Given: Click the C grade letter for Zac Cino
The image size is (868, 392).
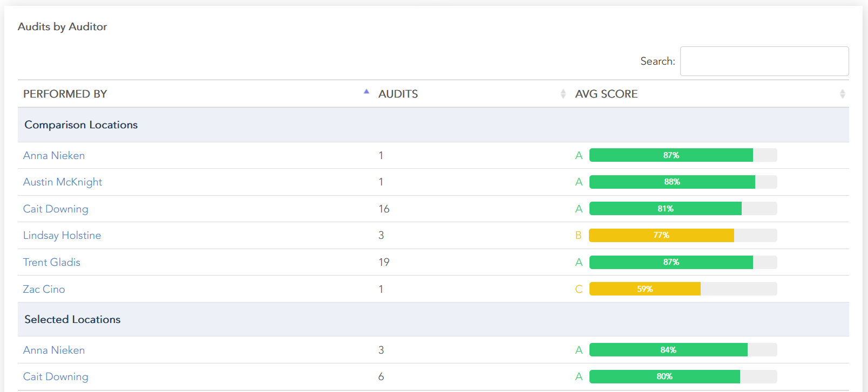Looking at the screenshot, I should coord(579,289).
